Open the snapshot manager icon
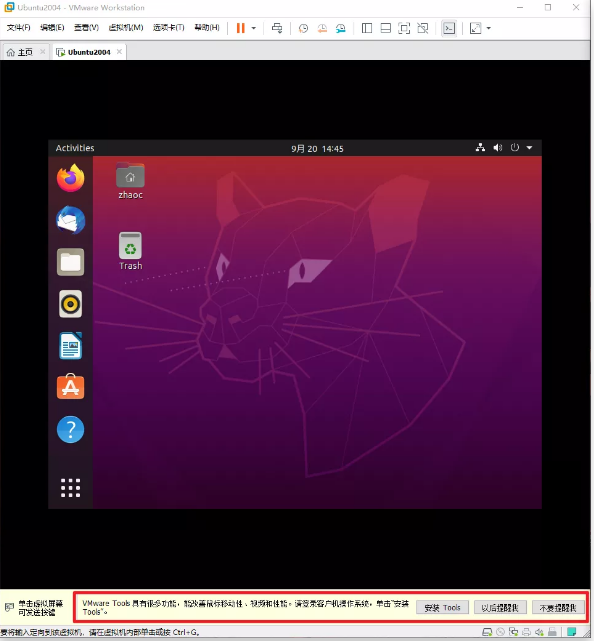This screenshot has height=641, width=594. 341,28
